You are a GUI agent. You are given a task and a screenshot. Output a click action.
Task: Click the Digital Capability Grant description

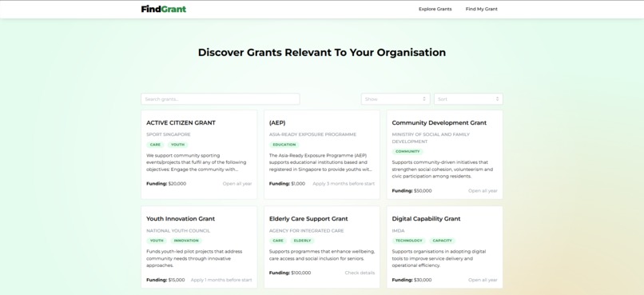click(439, 258)
